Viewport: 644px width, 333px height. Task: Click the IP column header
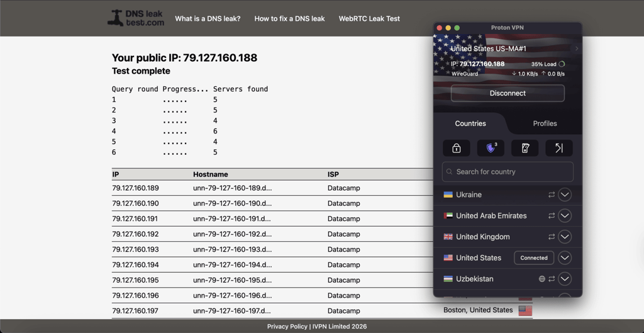[116, 174]
